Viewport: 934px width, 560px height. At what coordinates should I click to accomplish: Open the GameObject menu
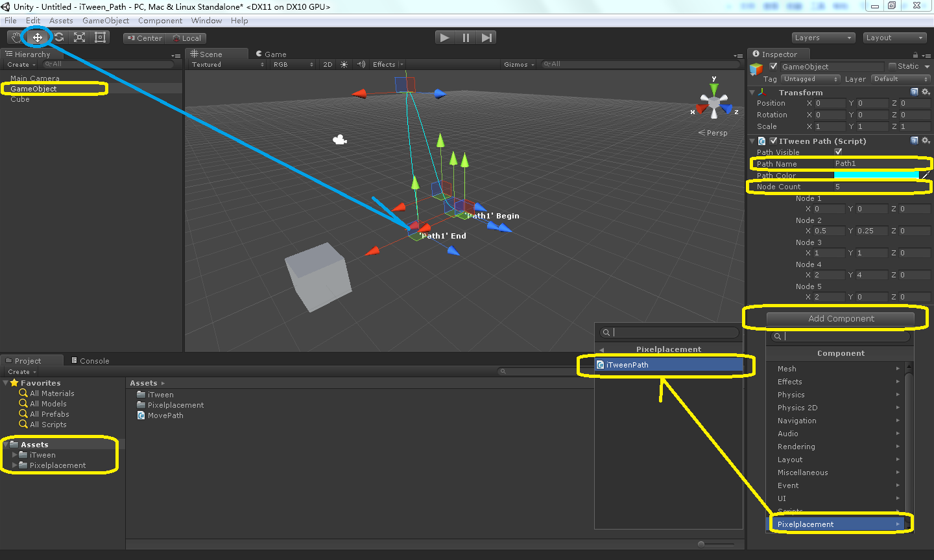[x=106, y=21]
